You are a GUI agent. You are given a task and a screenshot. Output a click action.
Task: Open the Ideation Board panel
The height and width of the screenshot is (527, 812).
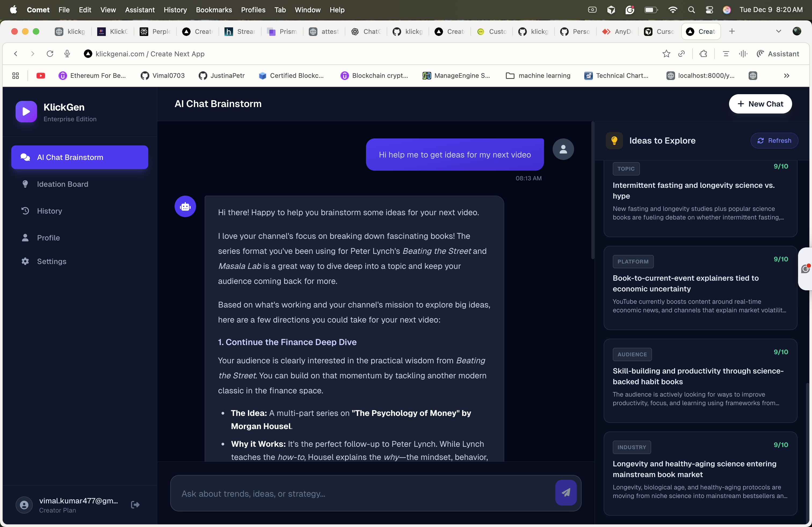[x=63, y=184]
